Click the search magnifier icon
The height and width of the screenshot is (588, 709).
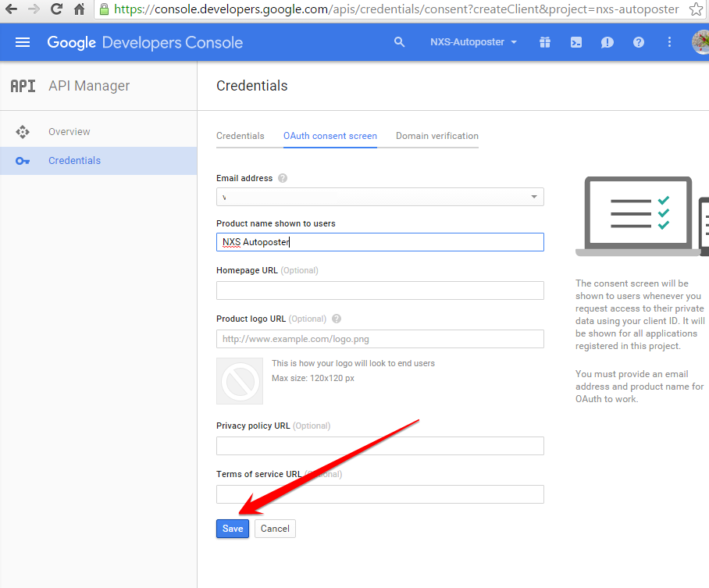click(x=399, y=42)
